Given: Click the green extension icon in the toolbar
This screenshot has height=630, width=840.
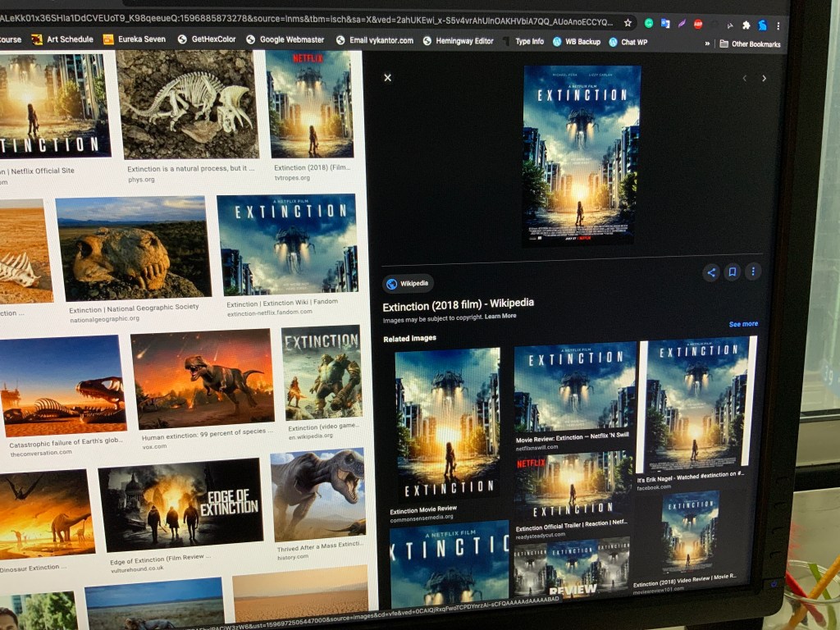Looking at the screenshot, I should pyautogui.click(x=649, y=24).
